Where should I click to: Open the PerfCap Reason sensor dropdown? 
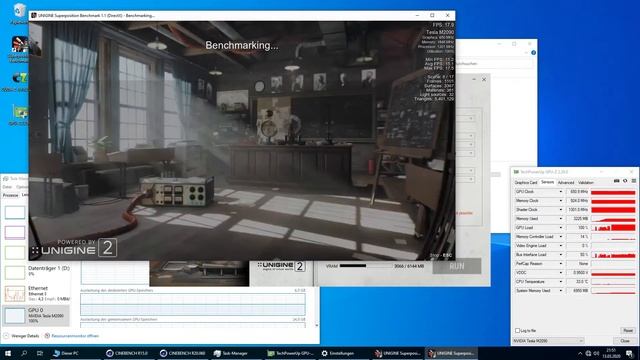click(560, 263)
